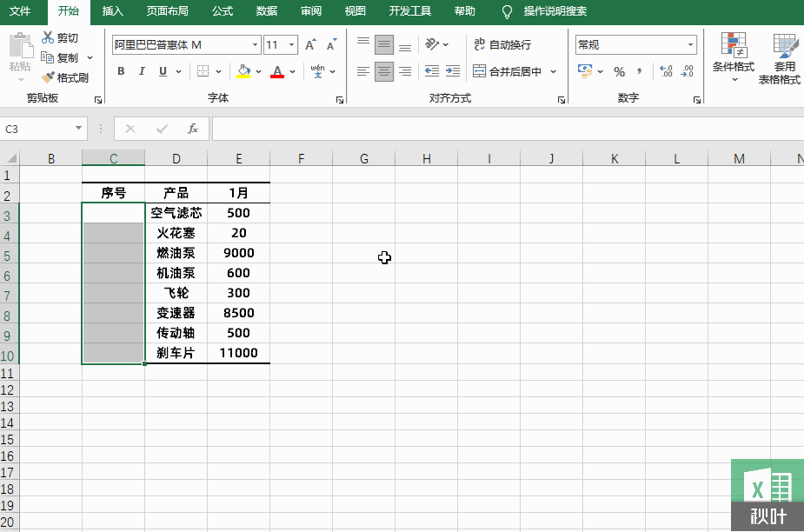
Task: Increase decimal places
Action: tap(666, 71)
